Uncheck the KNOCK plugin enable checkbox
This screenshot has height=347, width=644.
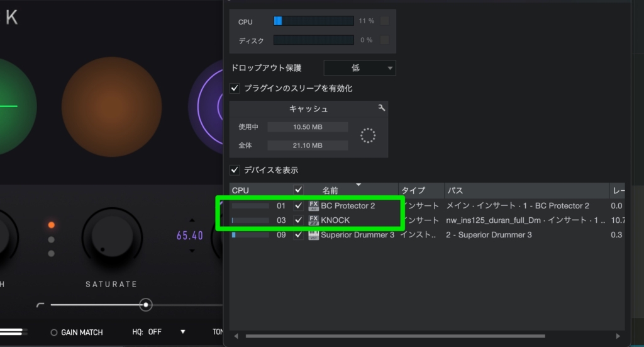coord(298,220)
